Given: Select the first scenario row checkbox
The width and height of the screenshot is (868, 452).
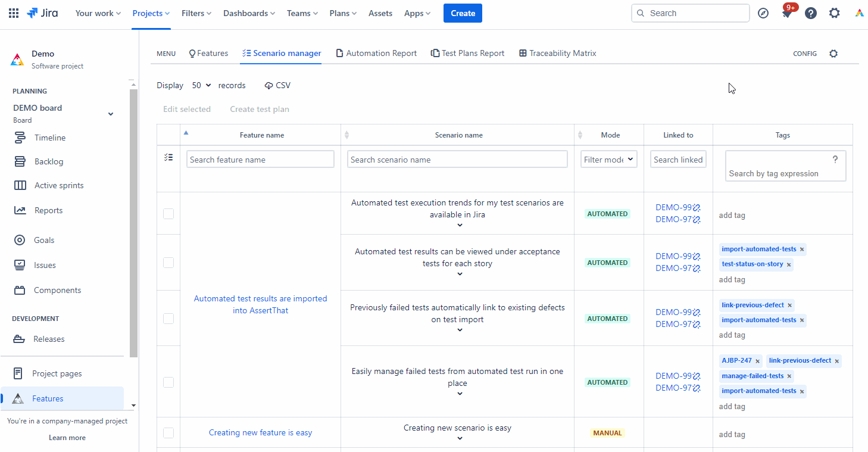Looking at the screenshot, I should 168,213.
